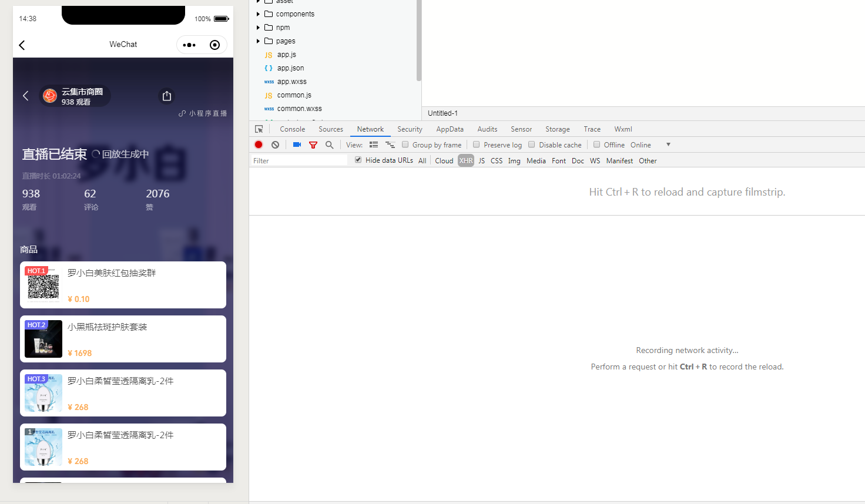
Task: Enable Preserve log checkbox
Action: pos(477,145)
